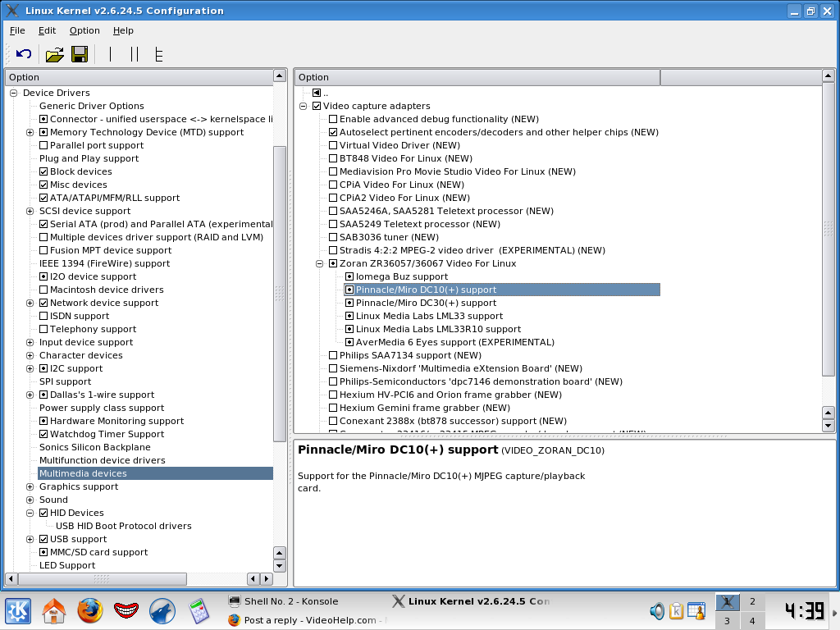Save configuration with the floppy disk icon
Viewport: 840px width, 630px height.
coord(80,54)
